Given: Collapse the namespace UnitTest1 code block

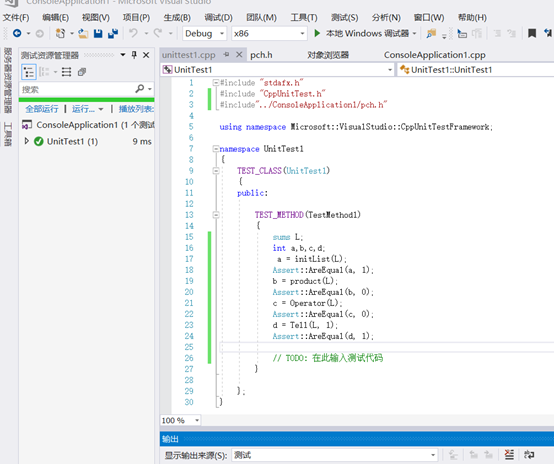Looking at the screenshot, I should 216,149.
